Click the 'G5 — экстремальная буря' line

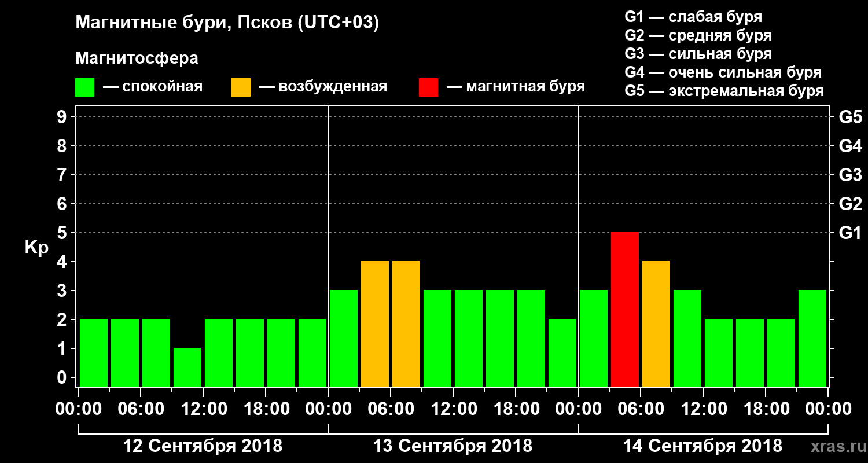click(724, 91)
